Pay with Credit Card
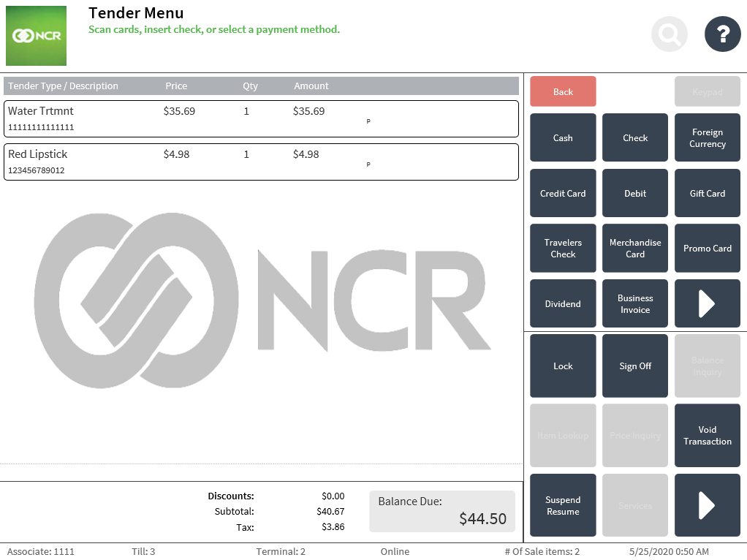This screenshot has height=560, width=747. [563, 193]
